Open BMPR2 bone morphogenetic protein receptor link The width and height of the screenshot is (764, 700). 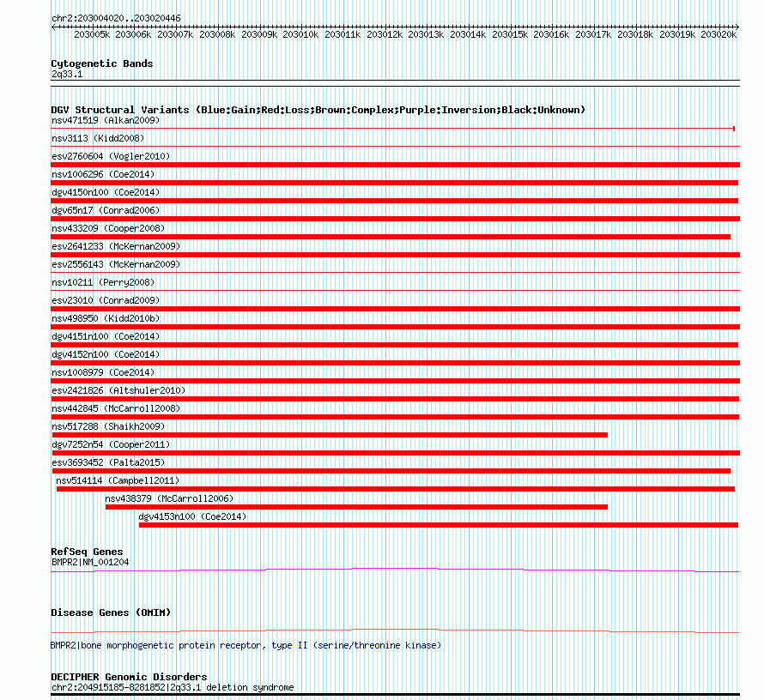click(246, 645)
